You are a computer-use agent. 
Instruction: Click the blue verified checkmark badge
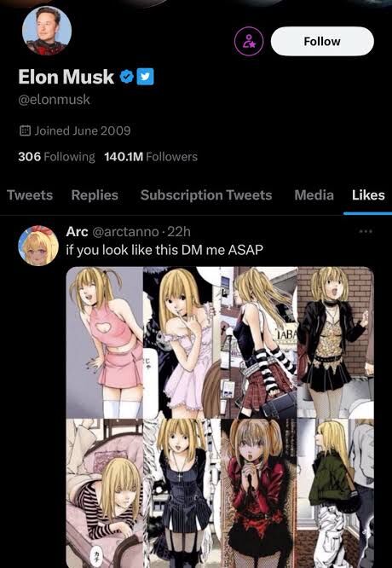(127, 77)
